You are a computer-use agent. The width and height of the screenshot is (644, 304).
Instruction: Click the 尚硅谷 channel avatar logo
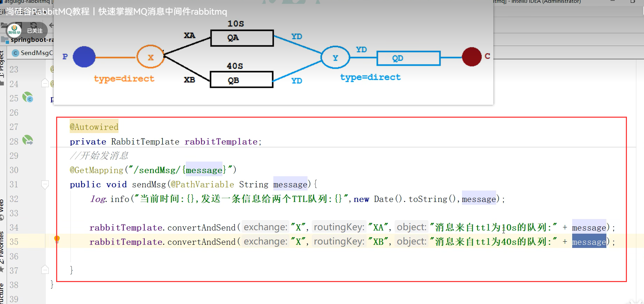point(14,30)
